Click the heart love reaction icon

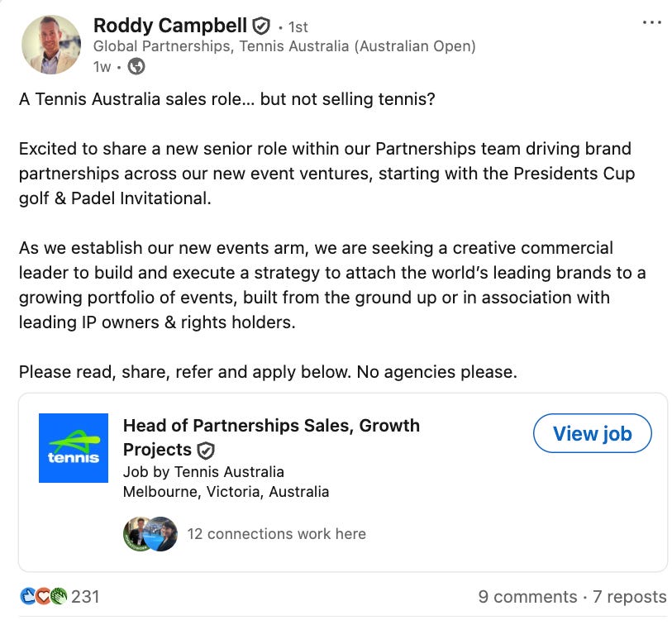coord(43,596)
